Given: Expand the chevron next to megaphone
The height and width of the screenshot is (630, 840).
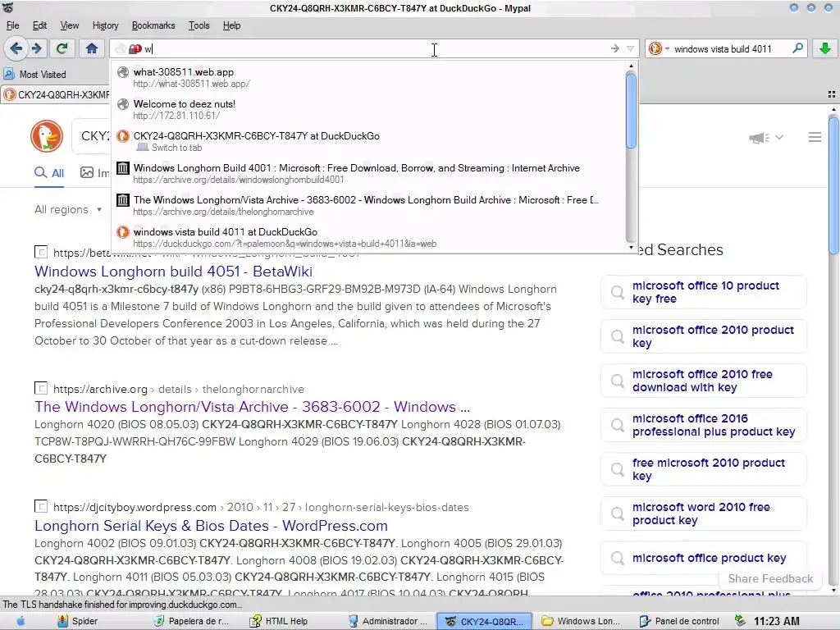Looking at the screenshot, I should [779, 138].
